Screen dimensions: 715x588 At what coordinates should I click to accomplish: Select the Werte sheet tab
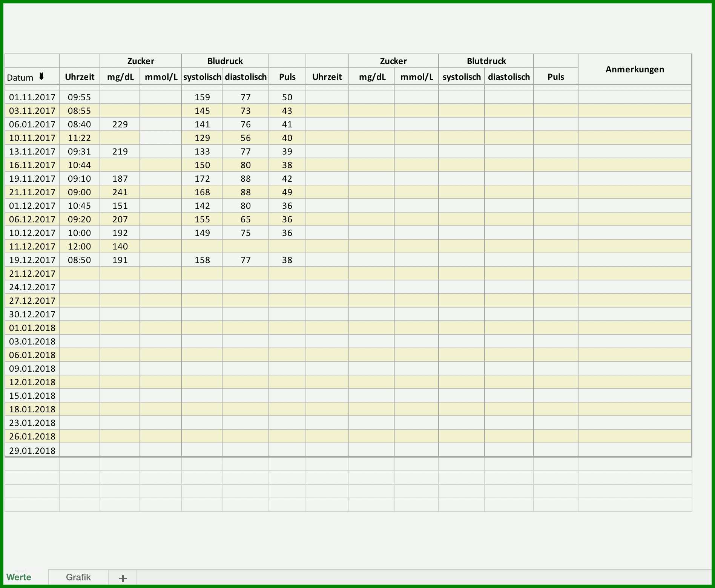click(x=19, y=577)
